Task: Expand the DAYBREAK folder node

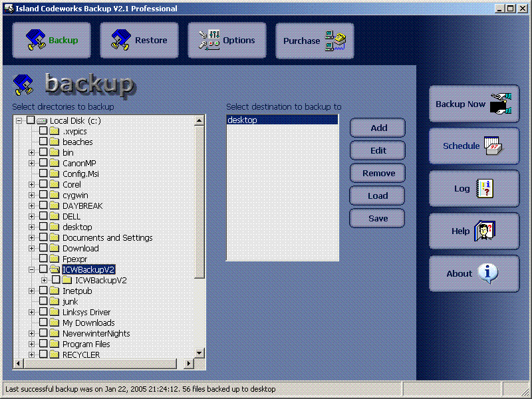Action: (31, 205)
